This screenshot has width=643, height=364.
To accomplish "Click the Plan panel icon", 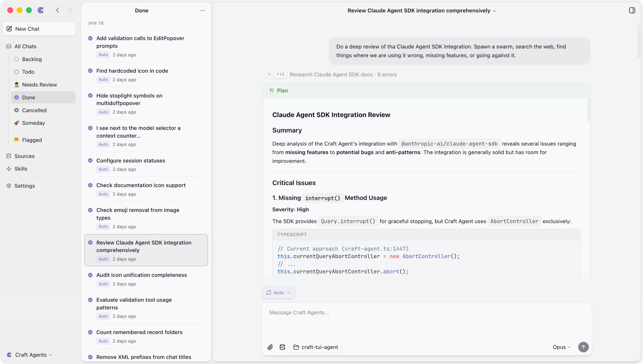I will [272, 90].
